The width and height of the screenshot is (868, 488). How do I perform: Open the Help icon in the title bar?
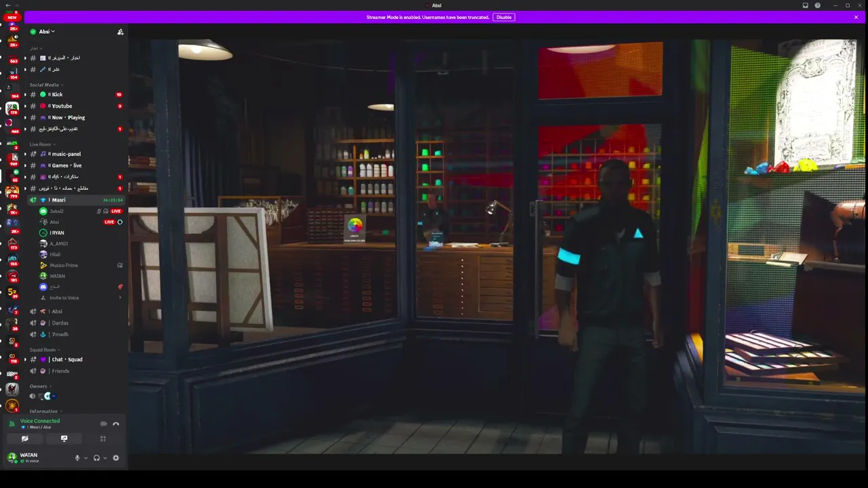817,5
